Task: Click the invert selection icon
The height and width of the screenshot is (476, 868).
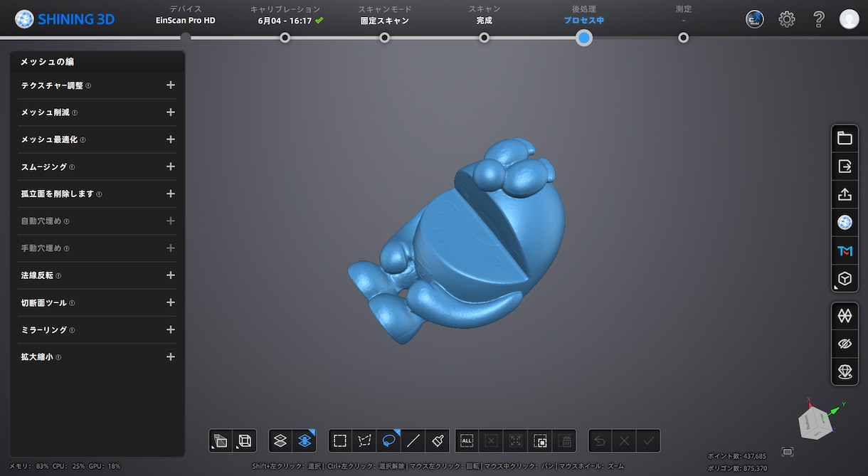Action: (x=540, y=441)
